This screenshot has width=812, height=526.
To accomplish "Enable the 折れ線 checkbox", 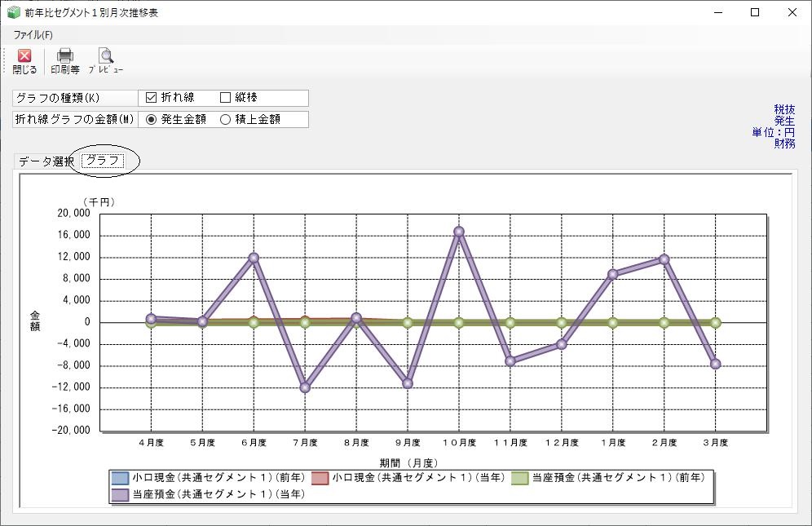I will pyautogui.click(x=151, y=97).
